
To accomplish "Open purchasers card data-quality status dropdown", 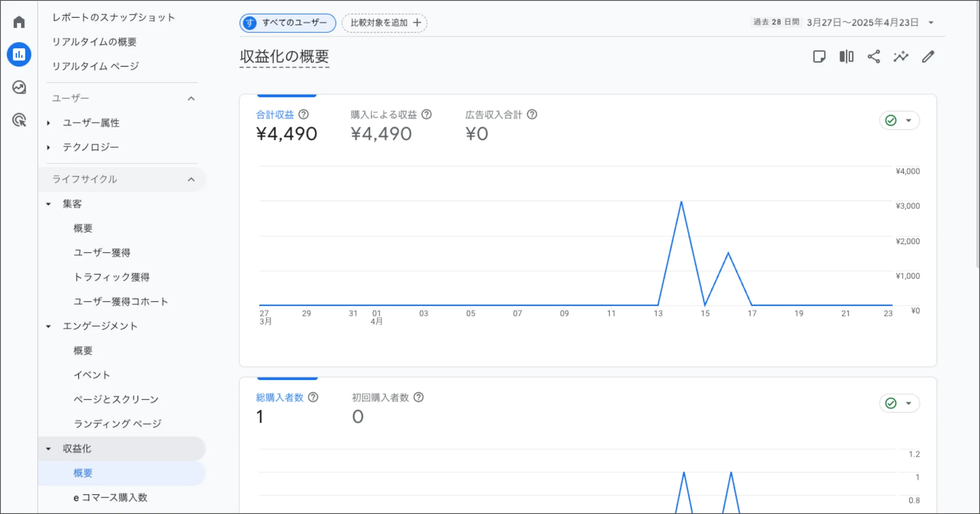I will 900,403.
